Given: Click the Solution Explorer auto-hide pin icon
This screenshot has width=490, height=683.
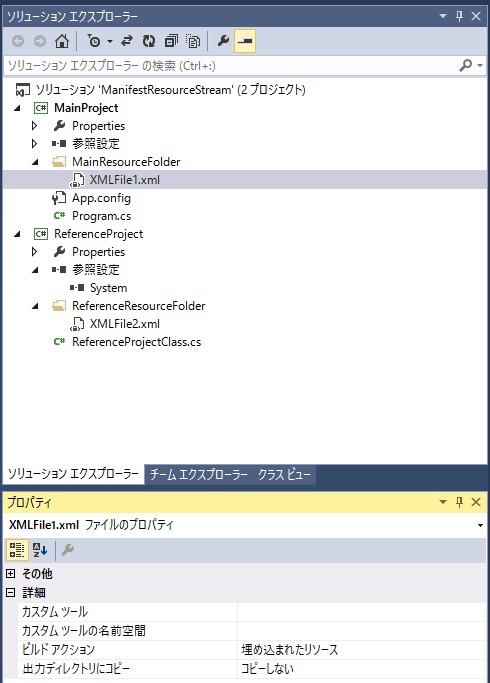Looking at the screenshot, I should [x=459, y=16].
